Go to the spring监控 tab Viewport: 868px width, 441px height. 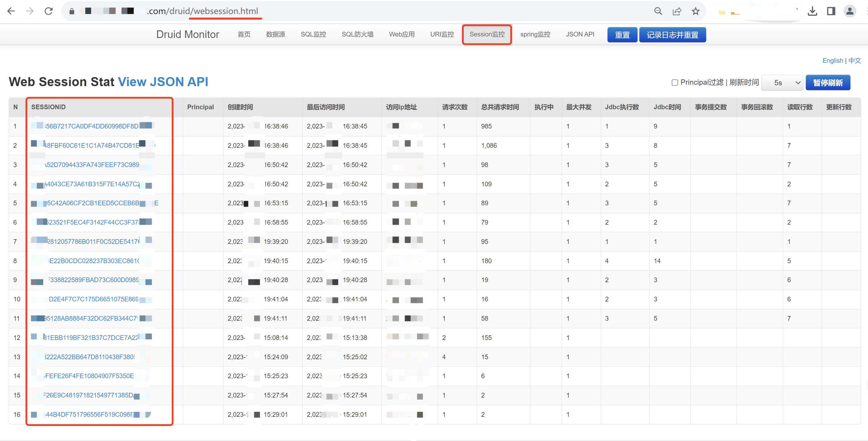pos(535,34)
